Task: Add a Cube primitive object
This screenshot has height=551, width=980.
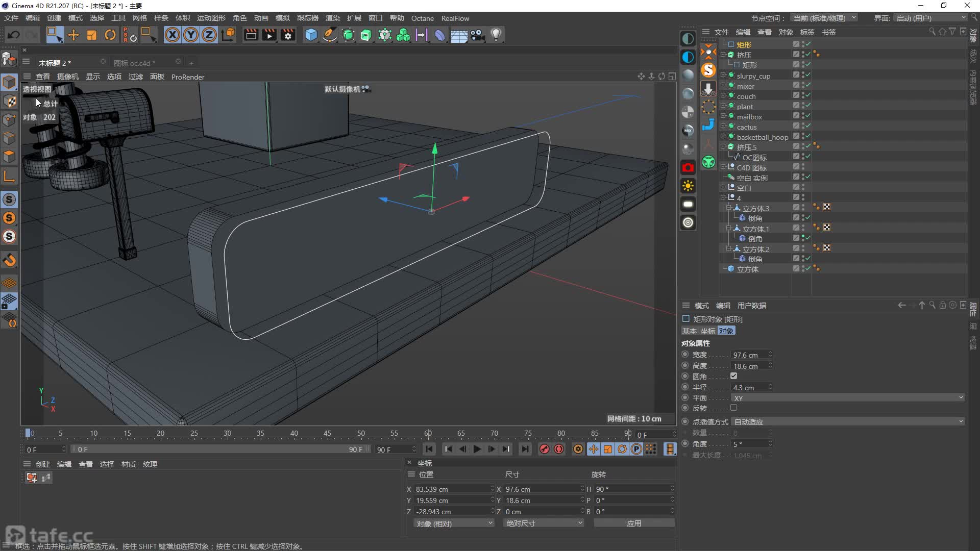Action: coord(311,35)
